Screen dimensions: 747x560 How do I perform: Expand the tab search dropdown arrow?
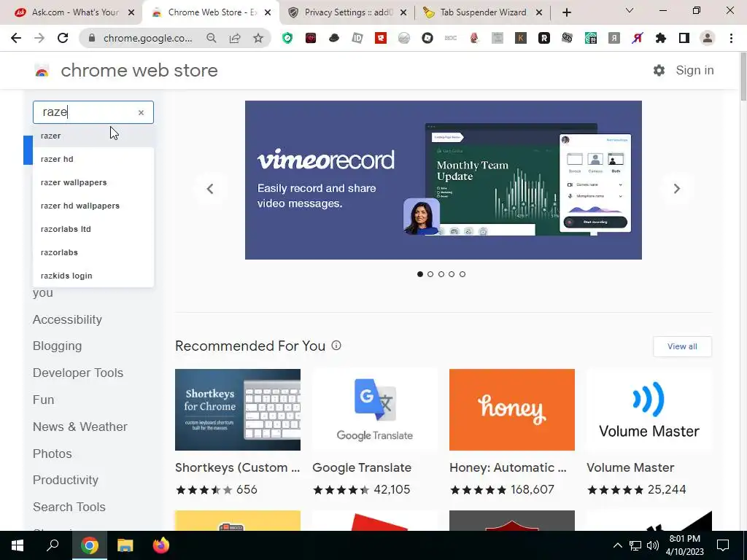pyautogui.click(x=630, y=10)
